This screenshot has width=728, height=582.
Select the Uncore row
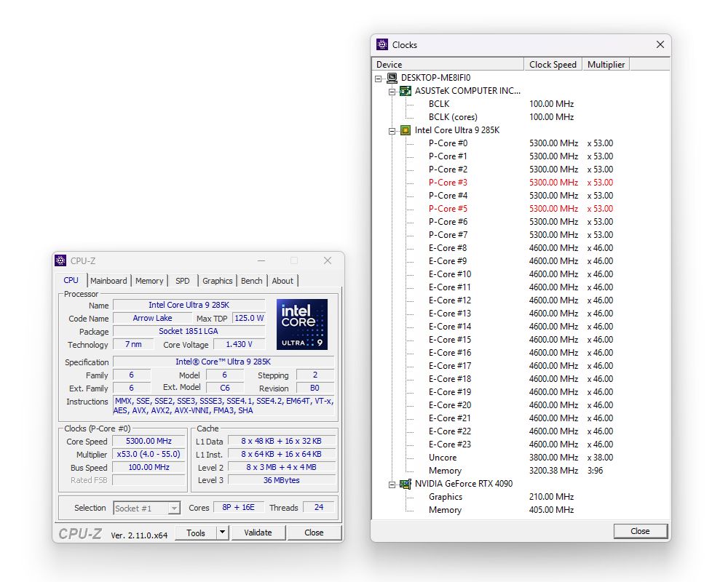(x=521, y=458)
